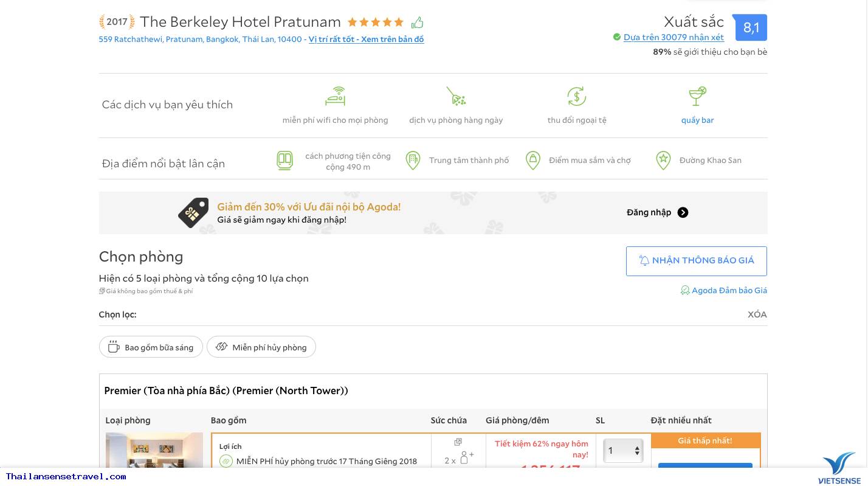The width and height of the screenshot is (868, 486).
Task: Open 'Dựa trên 30079 nhận xét' reviews link
Action: (673, 38)
